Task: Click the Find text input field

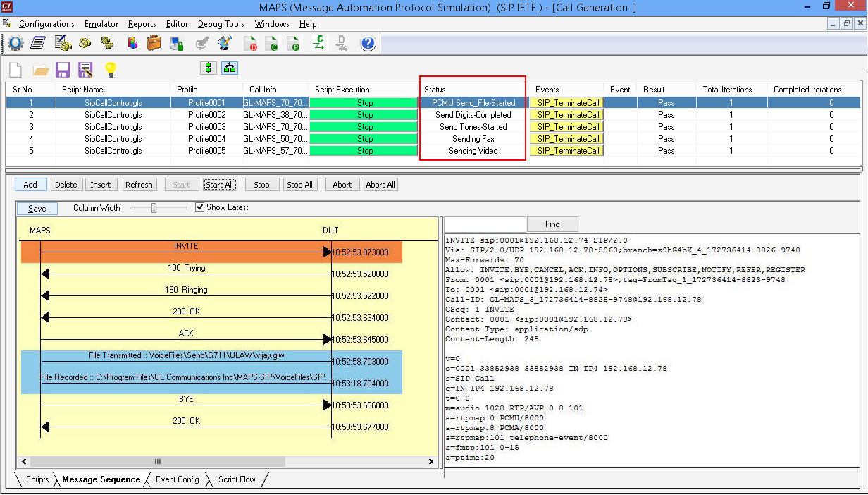Action: (485, 224)
